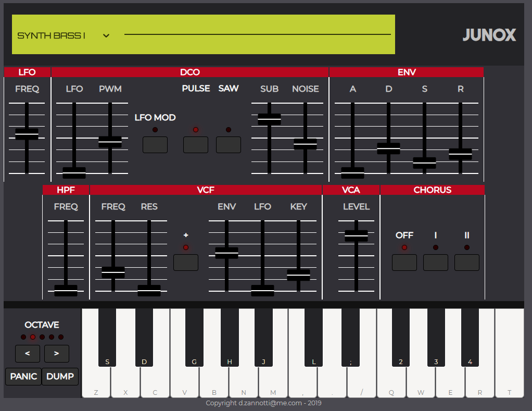The image size is (532, 411).
Task: Play the black key labeled semicolon
Action: pyautogui.click(x=350, y=338)
